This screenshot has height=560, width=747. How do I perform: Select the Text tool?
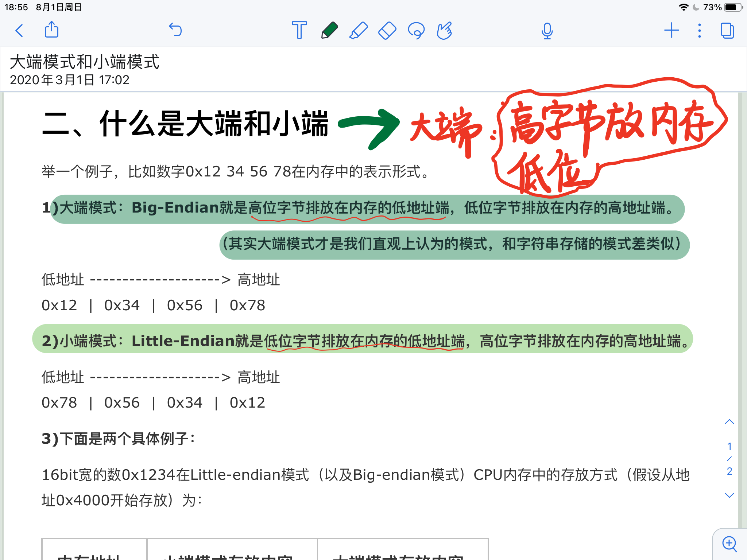click(299, 30)
